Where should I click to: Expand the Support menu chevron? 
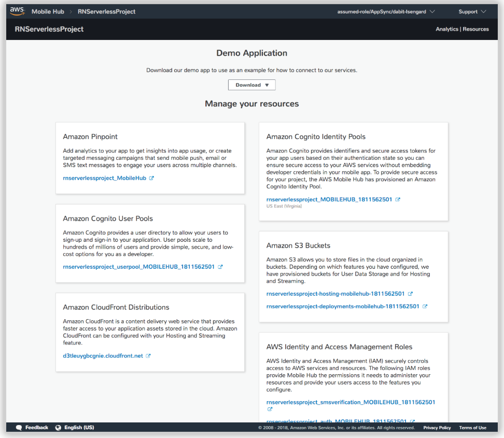[x=483, y=11]
